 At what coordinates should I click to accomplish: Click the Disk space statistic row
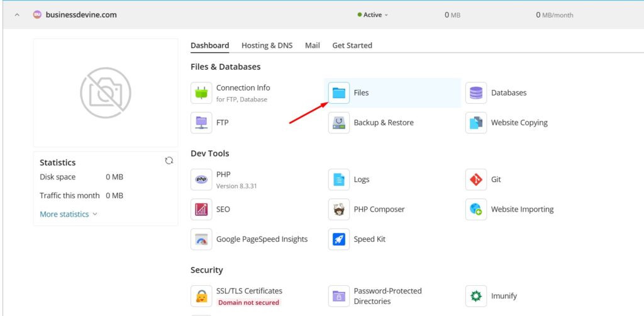[81, 177]
